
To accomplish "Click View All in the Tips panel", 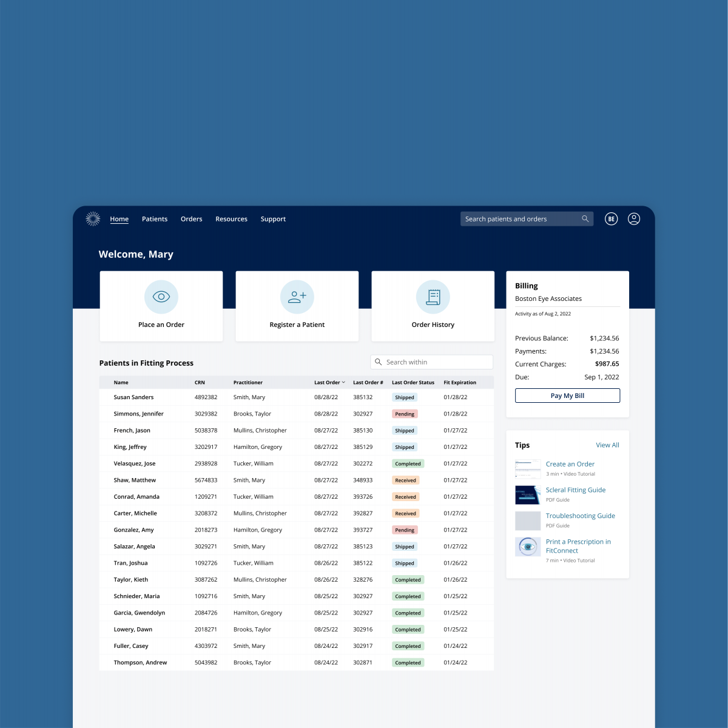I will point(607,445).
